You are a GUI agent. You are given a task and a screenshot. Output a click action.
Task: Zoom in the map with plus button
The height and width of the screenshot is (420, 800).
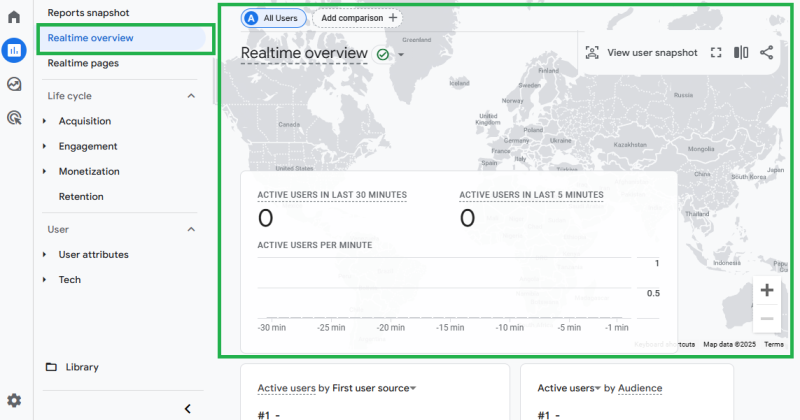point(766,290)
